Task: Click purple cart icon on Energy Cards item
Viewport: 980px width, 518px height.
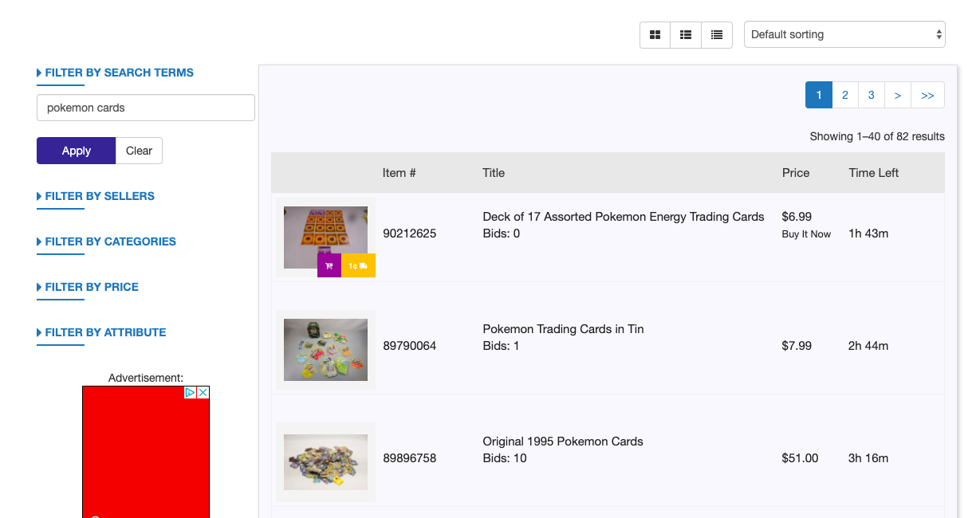Action: coord(329,265)
